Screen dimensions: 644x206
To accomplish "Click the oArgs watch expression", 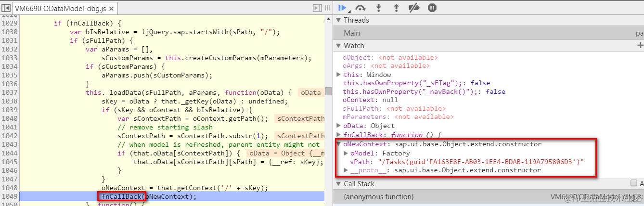I will point(386,66).
